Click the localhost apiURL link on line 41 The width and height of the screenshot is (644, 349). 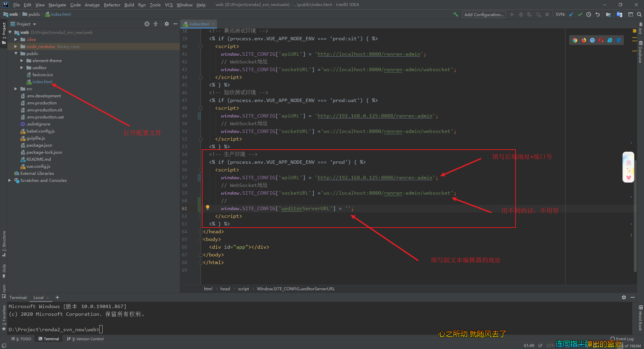pos(369,54)
